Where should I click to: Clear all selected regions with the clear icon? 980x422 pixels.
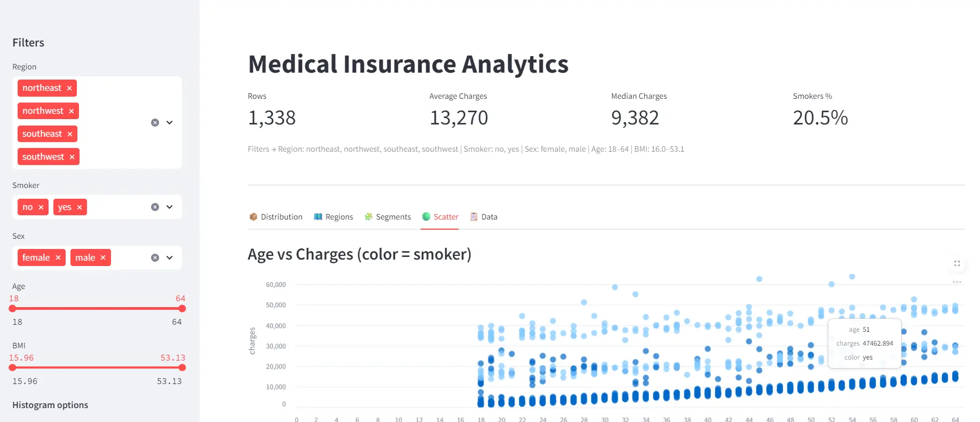click(155, 122)
